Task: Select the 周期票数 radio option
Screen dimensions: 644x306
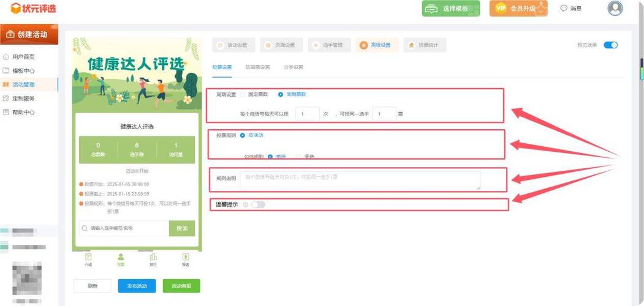Action: tap(281, 94)
